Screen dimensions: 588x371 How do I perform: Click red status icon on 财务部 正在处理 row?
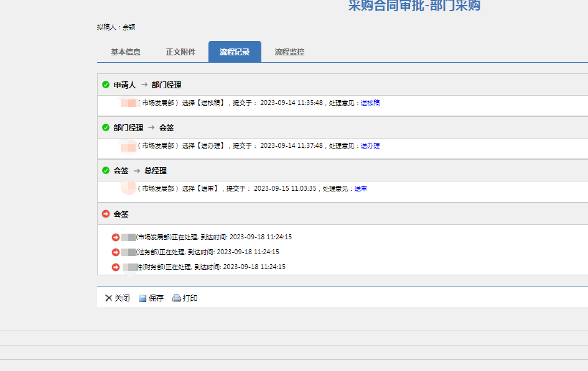tap(116, 267)
